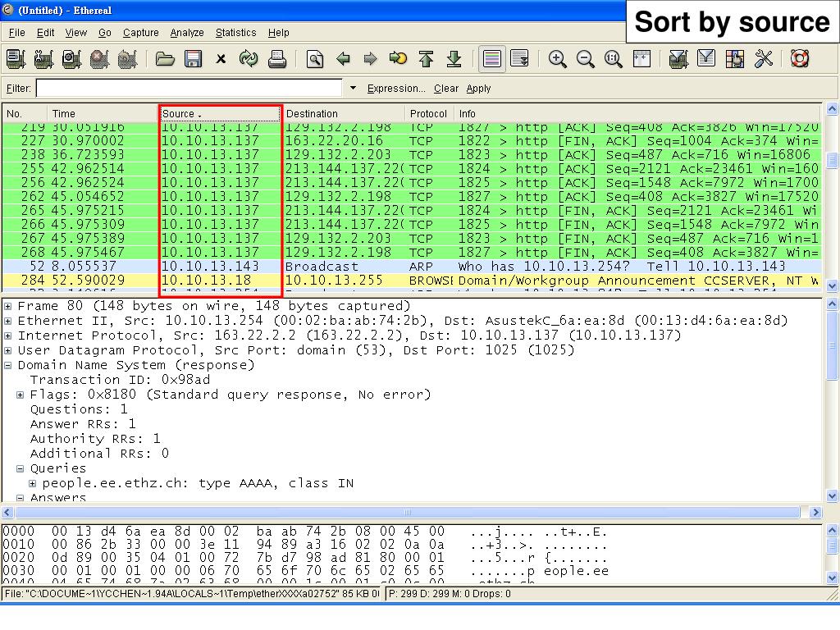
Task: Go forward in packet history
Action: tap(370, 59)
